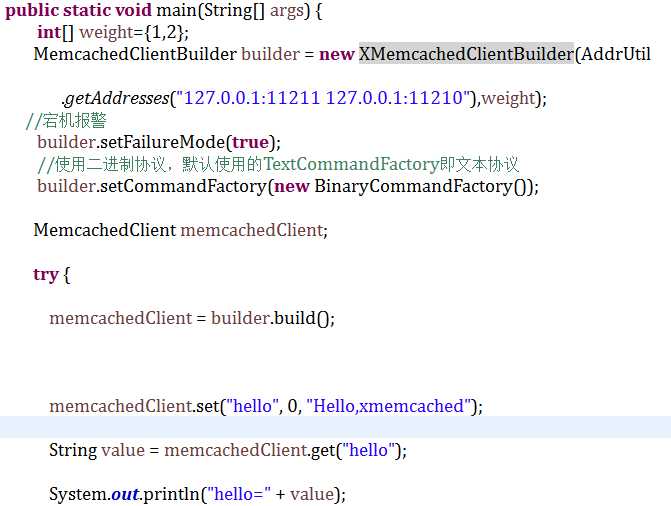
Task: Click the "builder" variable in its declaration
Action: [x=270, y=54]
